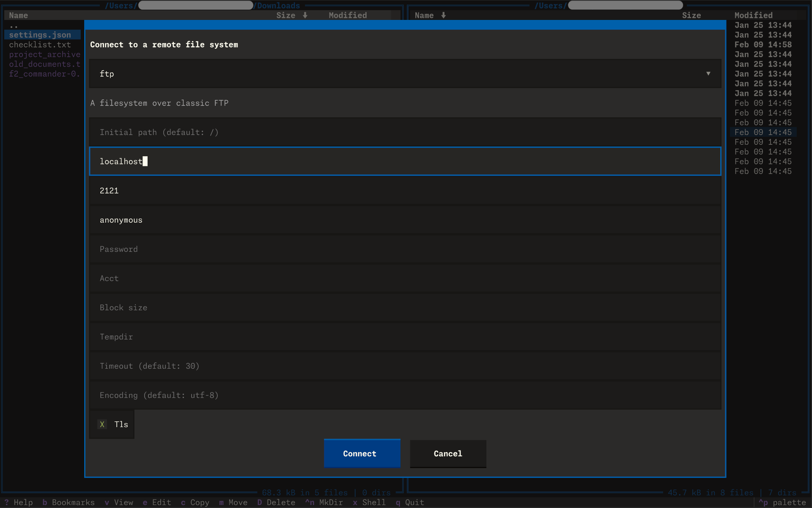Image resolution: width=812 pixels, height=508 pixels.
Task: Click the Feb 09 14:58 modified entry
Action: click(x=763, y=44)
